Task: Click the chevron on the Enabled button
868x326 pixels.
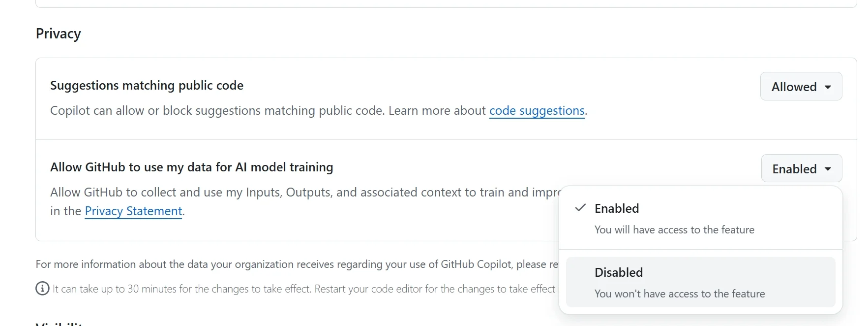Action: coord(828,168)
